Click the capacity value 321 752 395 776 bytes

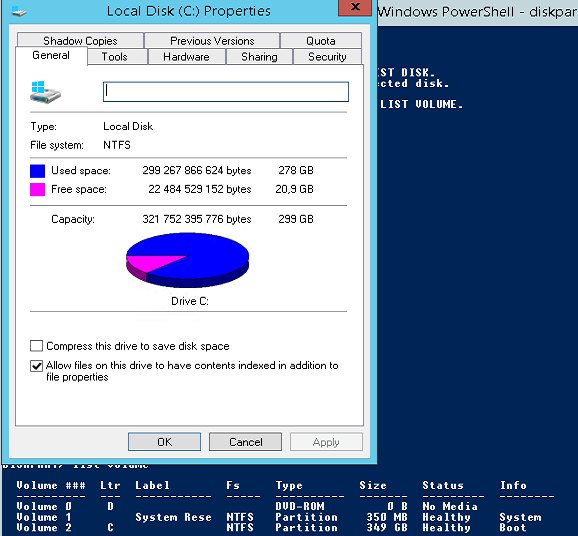point(197,219)
